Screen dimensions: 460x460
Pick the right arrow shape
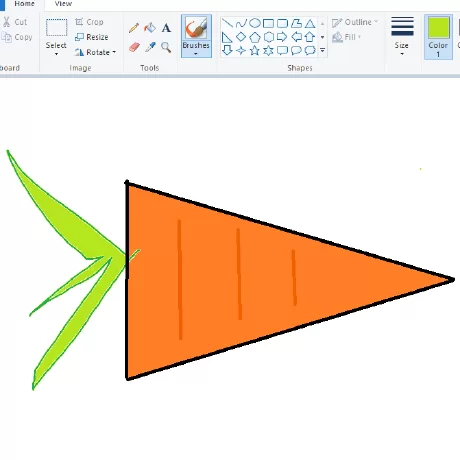(x=282, y=36)
